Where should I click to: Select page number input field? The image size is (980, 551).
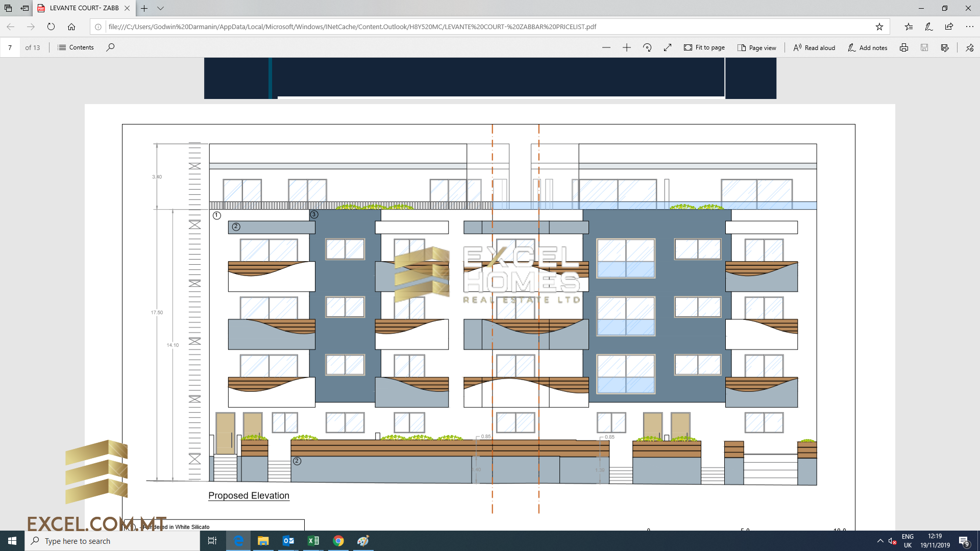[9, 47]
